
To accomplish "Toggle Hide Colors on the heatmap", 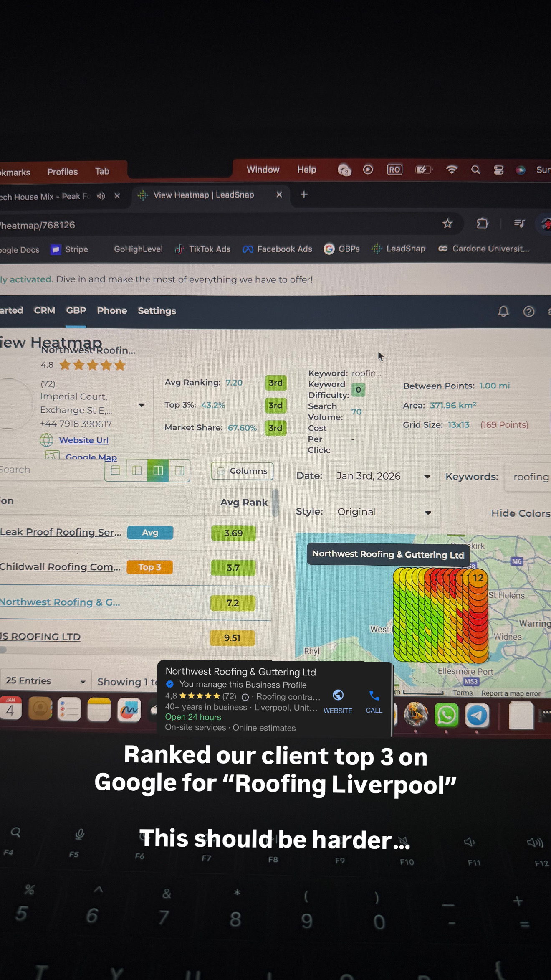I will click(x=520, y=513).
